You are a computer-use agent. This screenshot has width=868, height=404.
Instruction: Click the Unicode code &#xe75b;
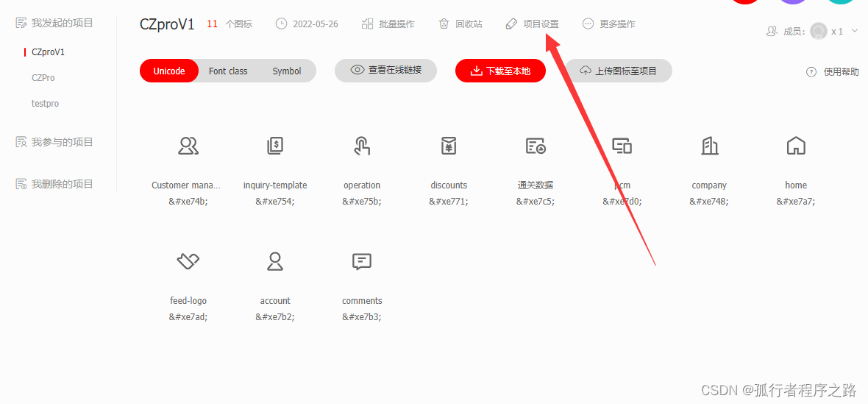click(362, 202)
